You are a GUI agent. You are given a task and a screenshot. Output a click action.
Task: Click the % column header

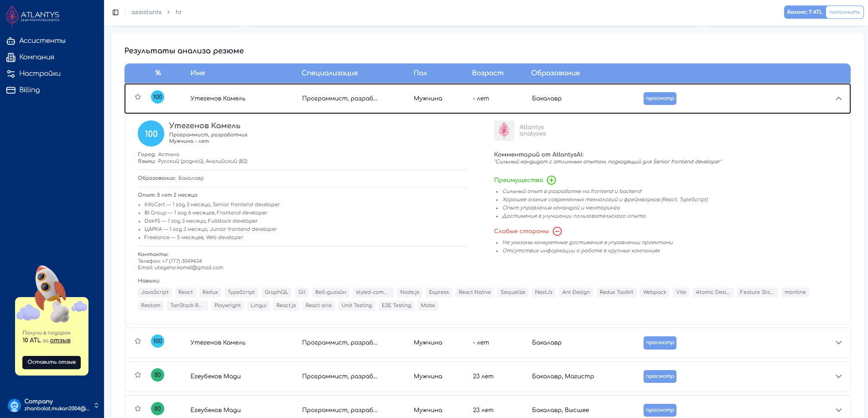(158, 73)
